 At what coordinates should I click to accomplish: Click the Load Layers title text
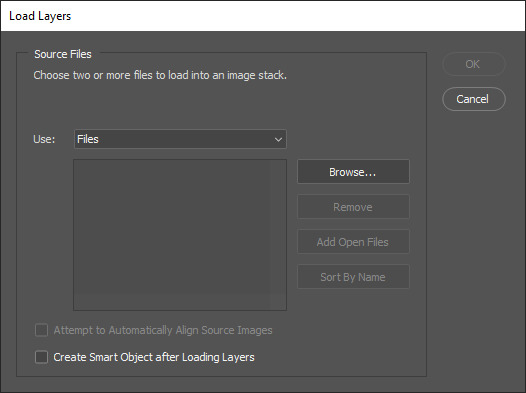coord(40,16)
